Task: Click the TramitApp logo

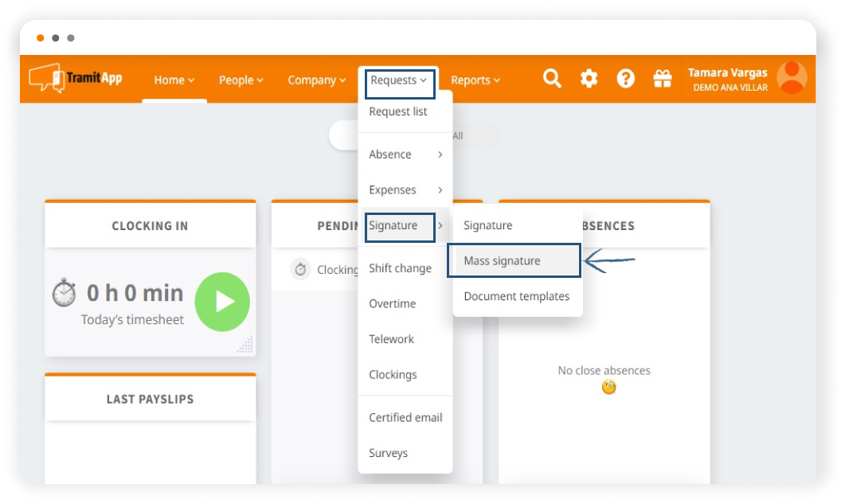Action: pos(76,79)
